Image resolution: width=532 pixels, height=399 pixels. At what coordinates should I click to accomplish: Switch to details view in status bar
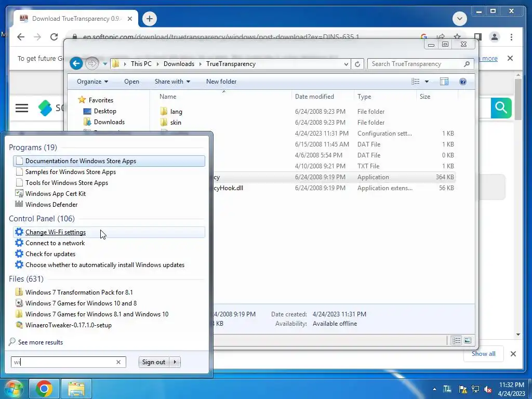point(456,340)
